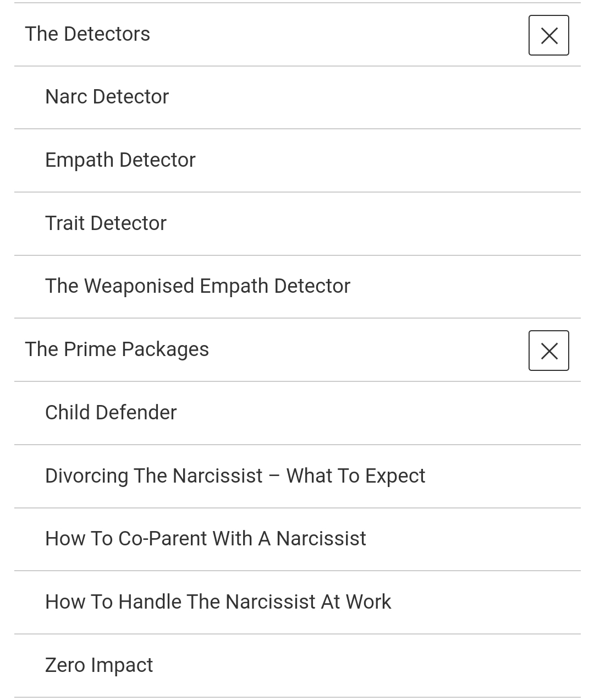Open Child Defender package
594x700 pixels.
[x=111, y=413]
